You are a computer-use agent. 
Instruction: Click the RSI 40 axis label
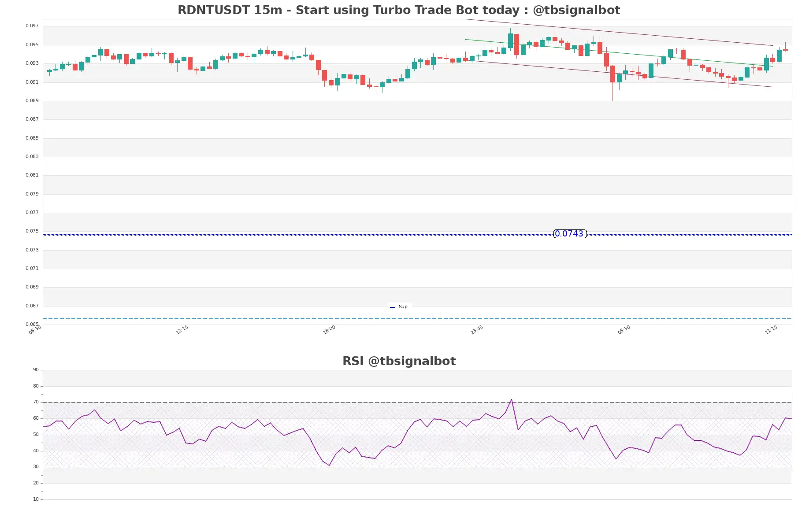tap(36, 451)
